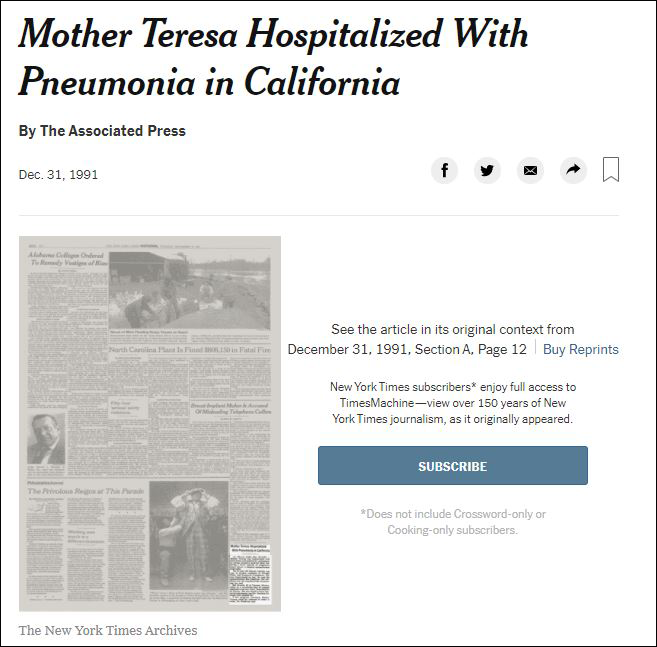Send the article by email icon
The image size is (657, 647).
pyautogui.click(x=530, y=170)
